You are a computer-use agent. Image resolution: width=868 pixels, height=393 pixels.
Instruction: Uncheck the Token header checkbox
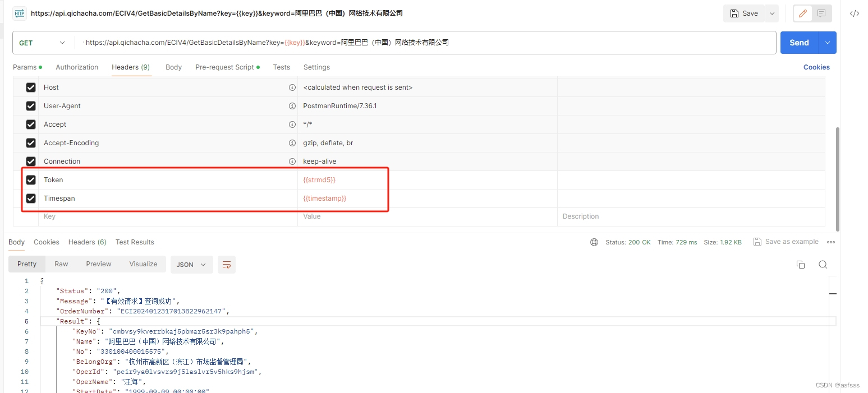(31, 180)
